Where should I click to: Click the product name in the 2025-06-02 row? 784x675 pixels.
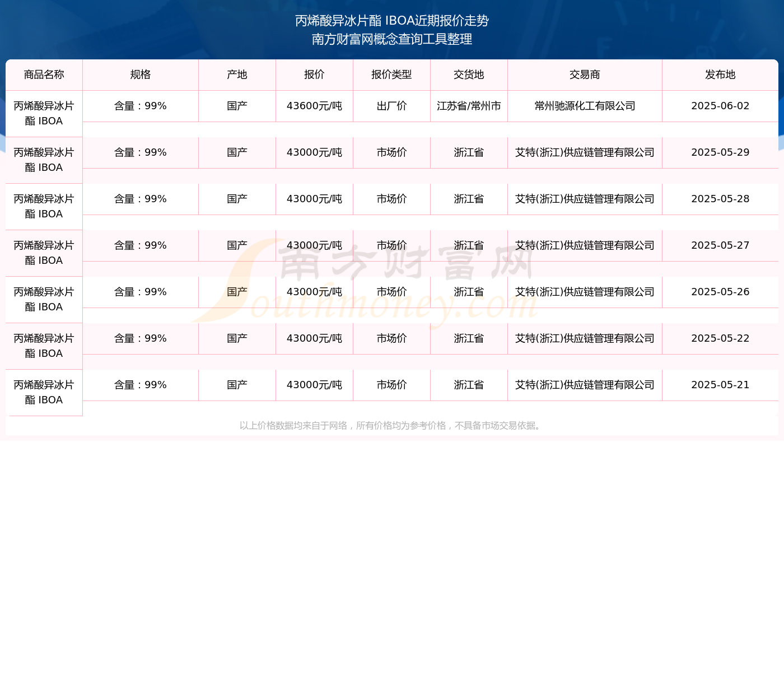44,114
